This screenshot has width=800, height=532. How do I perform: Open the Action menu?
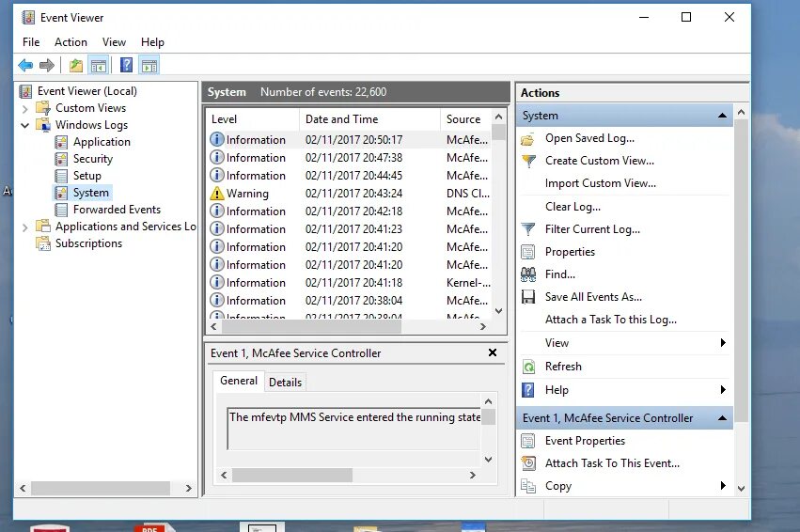pos(71,42)
